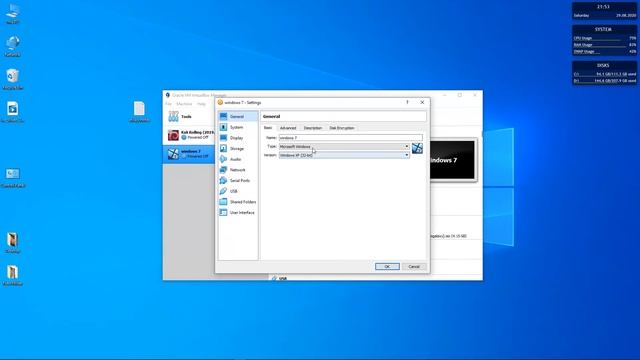Click the help question mark in Settings
The image size is (640, 360).
(x=407, y=102)
